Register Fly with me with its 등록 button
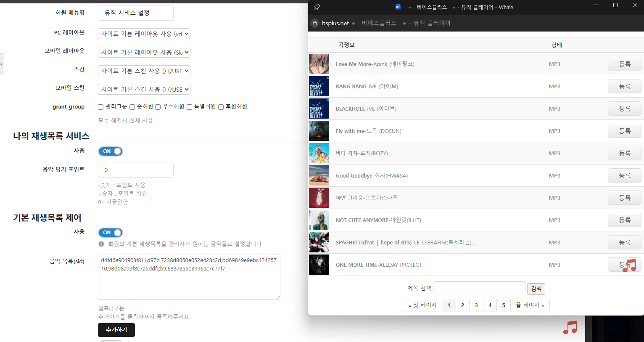 point(625,131)
